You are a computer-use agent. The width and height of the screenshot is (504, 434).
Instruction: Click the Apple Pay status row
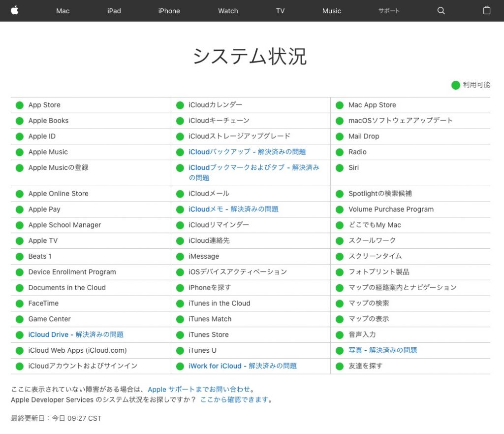pos(44,209)
